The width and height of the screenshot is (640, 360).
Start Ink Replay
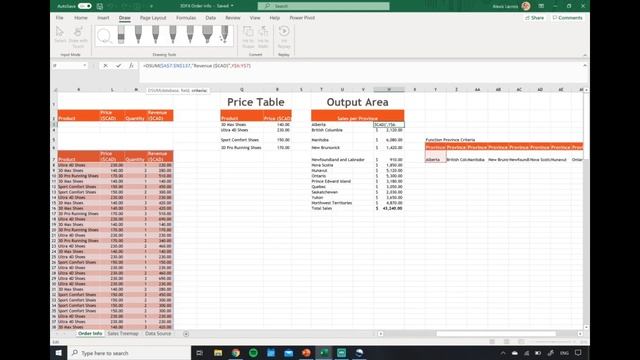[284, 37]
